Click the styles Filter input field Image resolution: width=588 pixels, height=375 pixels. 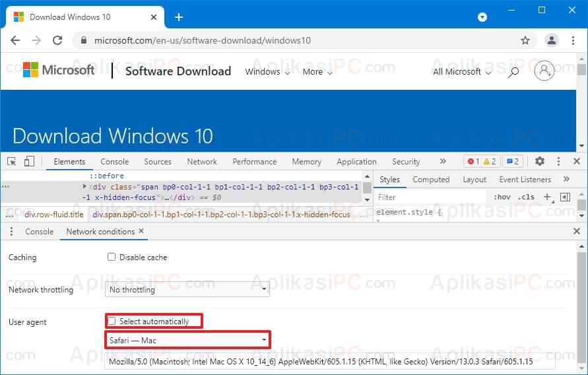click(x=430, y=197)
